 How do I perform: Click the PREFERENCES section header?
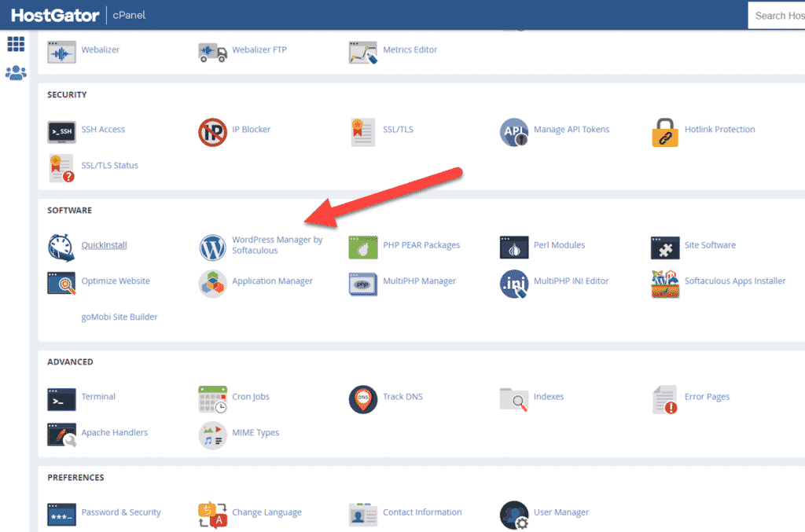75,478
